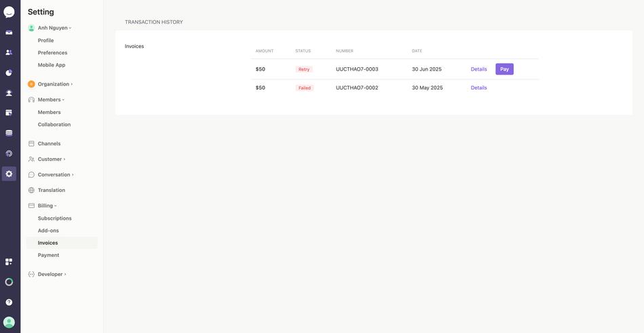
Task: Collapse the Members section chevron
Action: (x=63, y=100)
